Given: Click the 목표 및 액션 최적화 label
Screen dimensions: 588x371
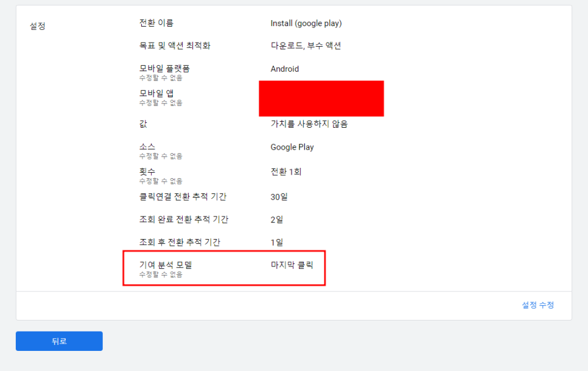Looking at the screenshot, I should (175, 46).
